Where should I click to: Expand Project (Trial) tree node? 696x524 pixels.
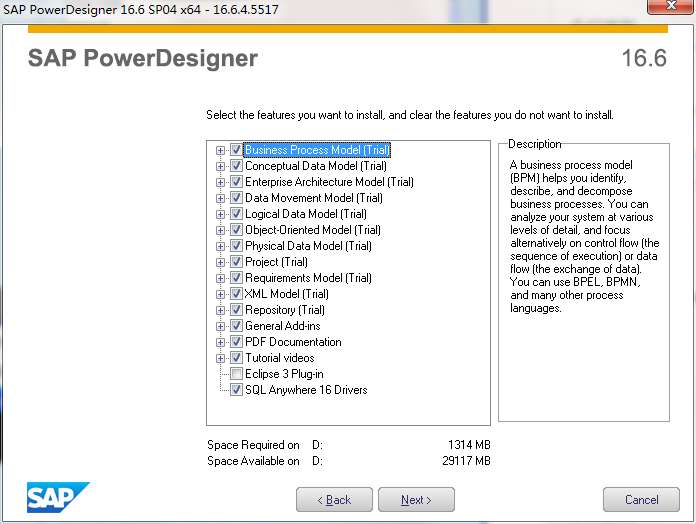(220, 262)
